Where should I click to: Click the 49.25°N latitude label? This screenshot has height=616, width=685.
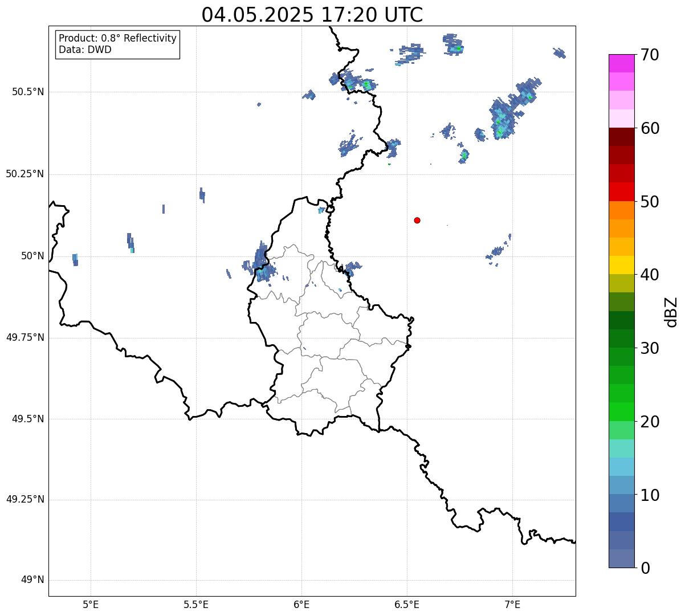[x=25, y=499]
